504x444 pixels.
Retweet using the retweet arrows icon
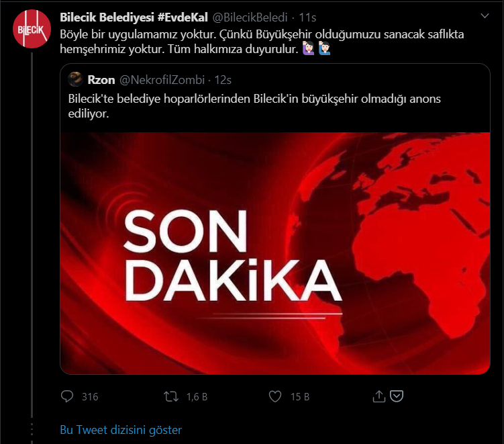(171, 396)
